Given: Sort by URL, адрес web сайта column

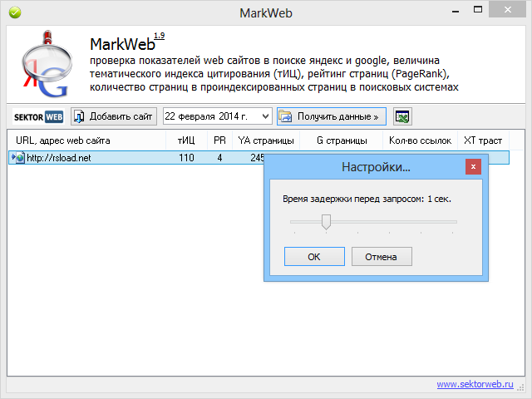Looking at the screenshot, I should coord(86,140).
